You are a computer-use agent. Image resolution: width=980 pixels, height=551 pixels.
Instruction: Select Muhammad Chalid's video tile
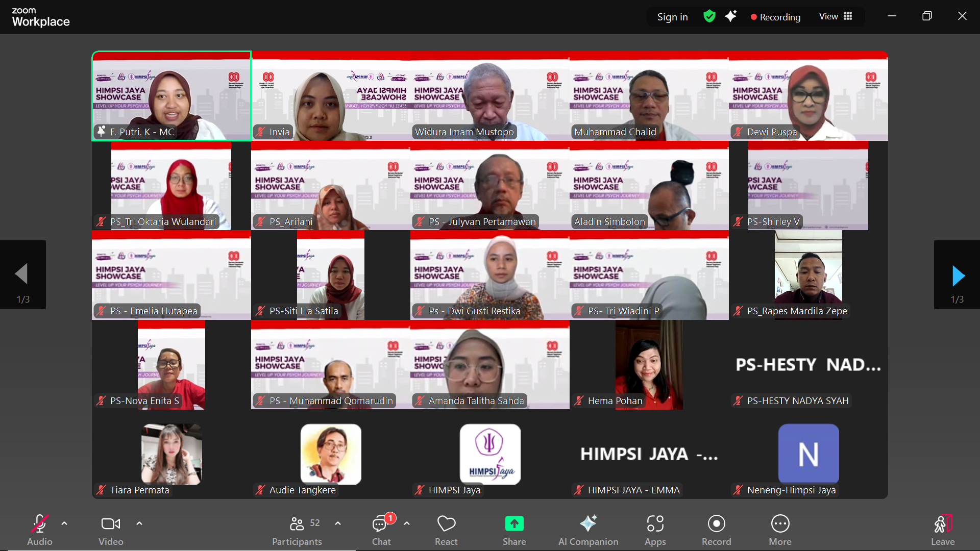[x=649, y=96]
